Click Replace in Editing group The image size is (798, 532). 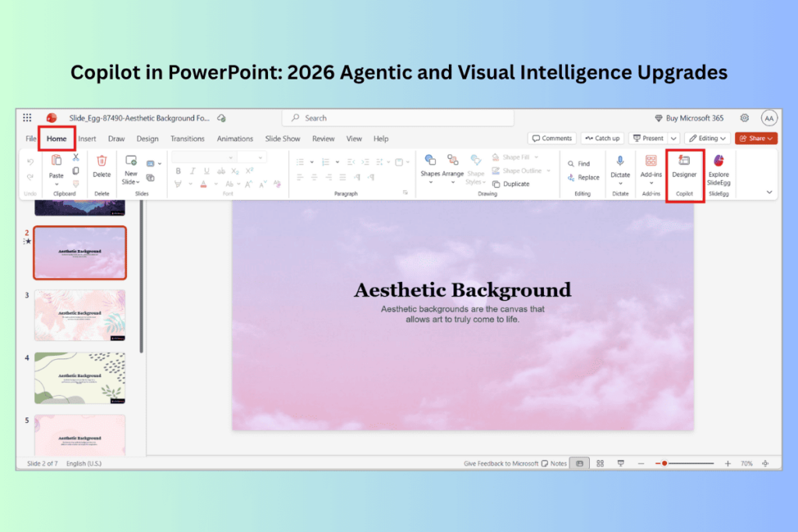click(x=583, y=178)
